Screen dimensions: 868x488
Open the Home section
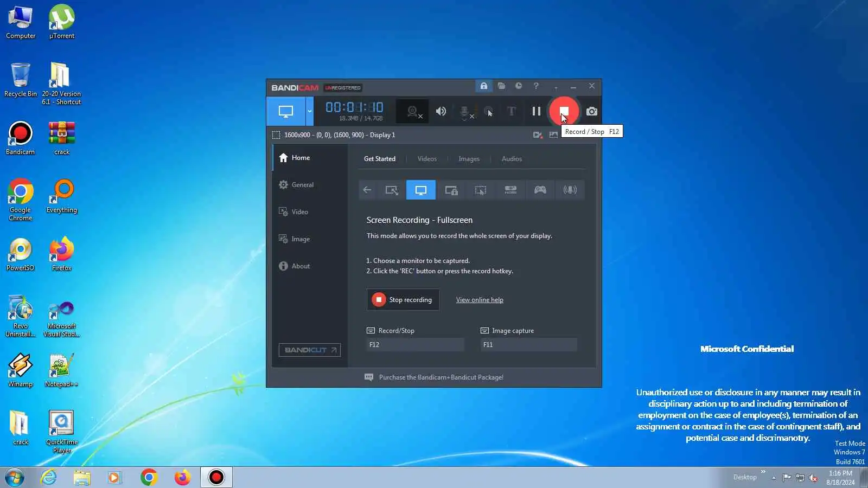click(310, 158)
